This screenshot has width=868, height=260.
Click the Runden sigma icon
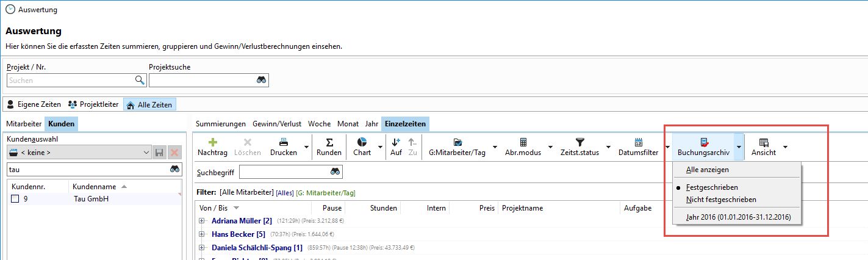(329, 142)
